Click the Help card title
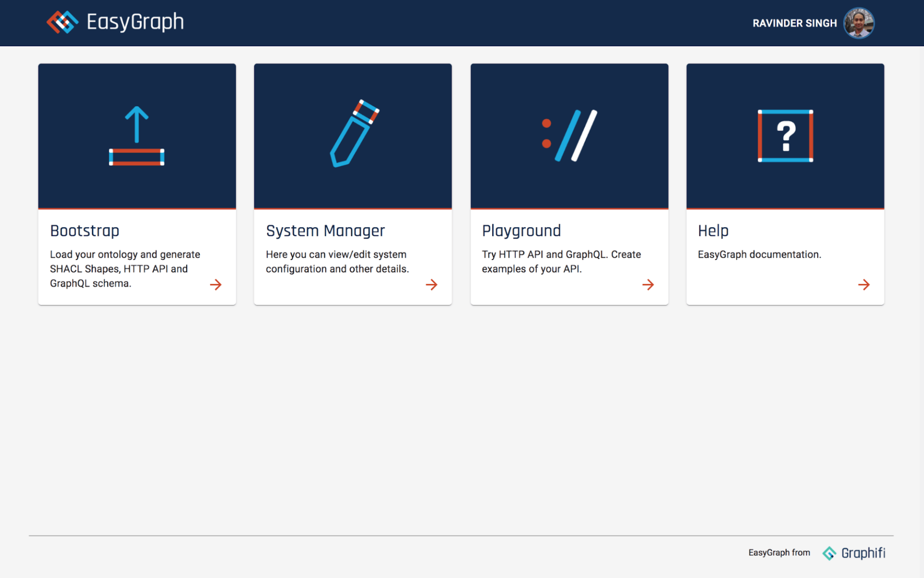This screenshot has width=924, height=578. pyautogui.click(x=713, y=231)
